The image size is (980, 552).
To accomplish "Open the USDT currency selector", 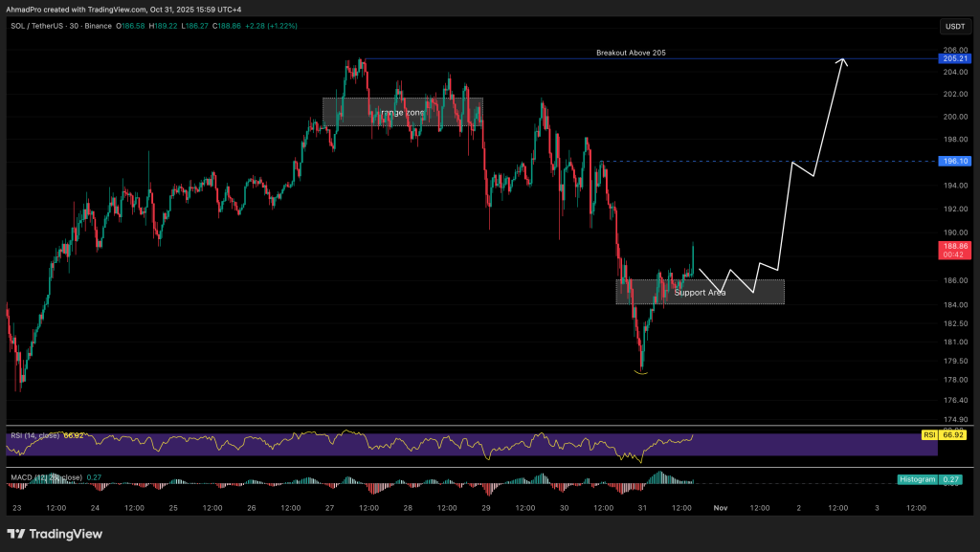I will coord(954,27).
